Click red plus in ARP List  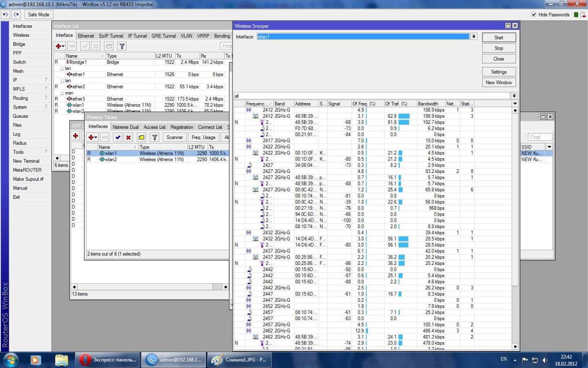coord(76,136)
